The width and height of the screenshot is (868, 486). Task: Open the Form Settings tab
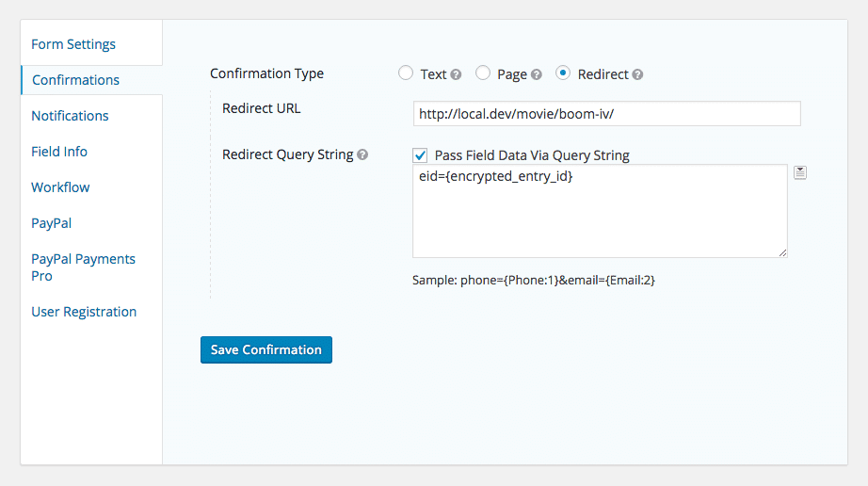[x=73, y=44]
